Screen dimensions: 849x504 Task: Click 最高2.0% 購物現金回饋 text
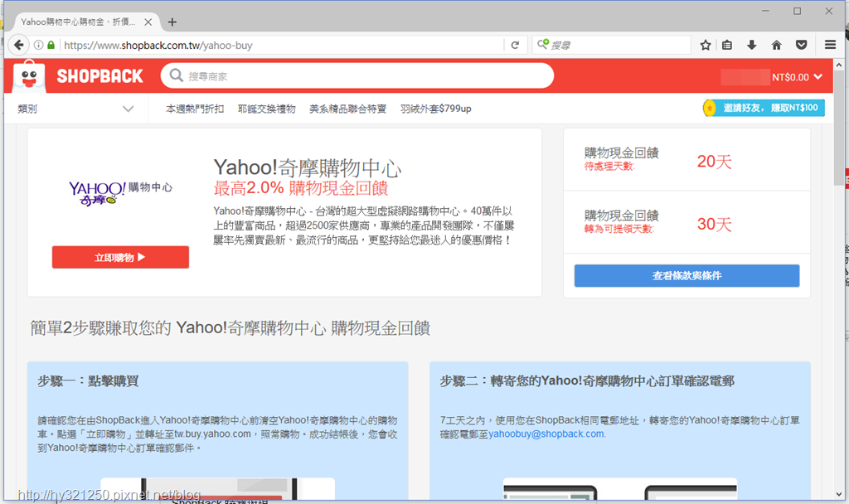pos(301,188)
